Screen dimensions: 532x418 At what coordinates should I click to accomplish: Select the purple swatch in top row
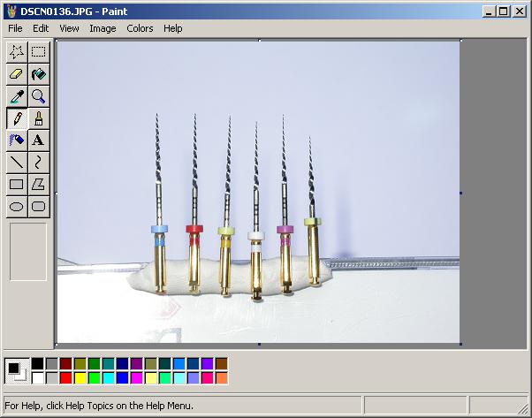137,364
